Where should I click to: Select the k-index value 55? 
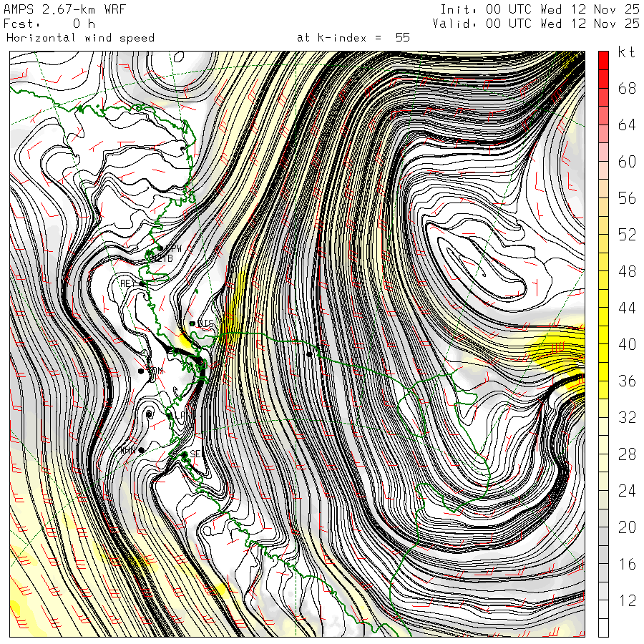pyautogui.click(x=402, y=37)
